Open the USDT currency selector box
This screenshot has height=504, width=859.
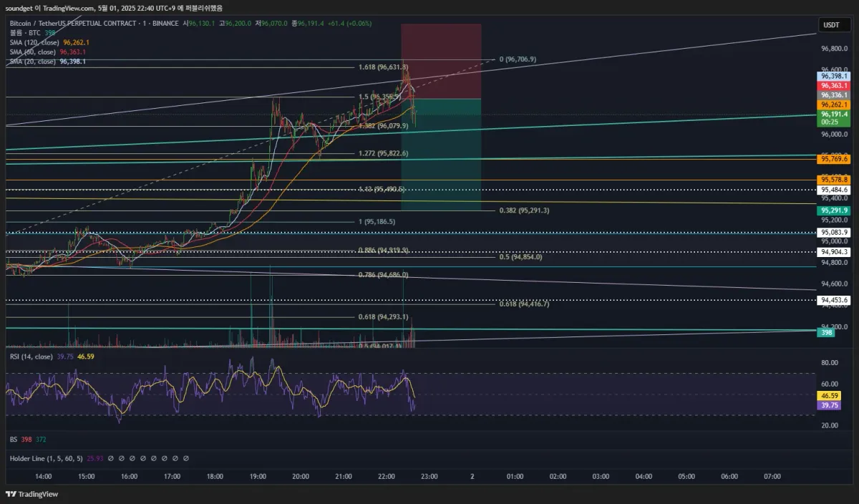(831, 24)
